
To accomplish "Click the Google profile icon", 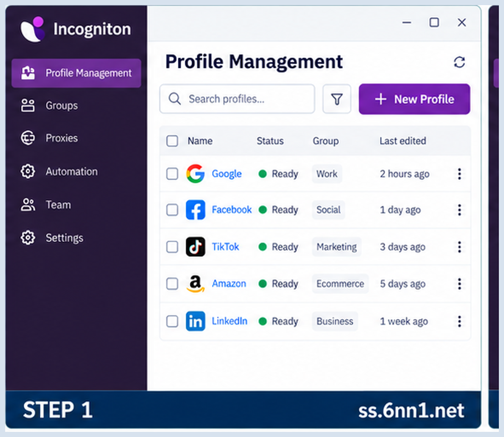I will coord(195,174).
